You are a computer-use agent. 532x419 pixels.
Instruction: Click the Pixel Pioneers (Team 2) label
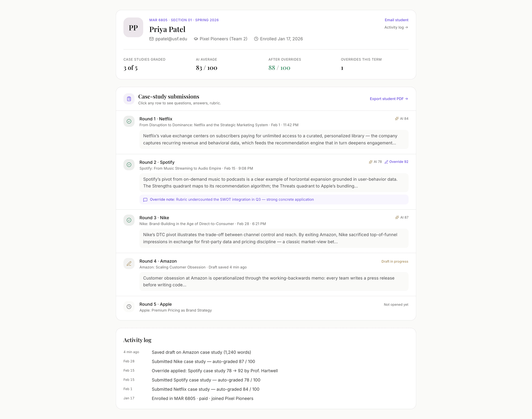click(x=223, y=39)
